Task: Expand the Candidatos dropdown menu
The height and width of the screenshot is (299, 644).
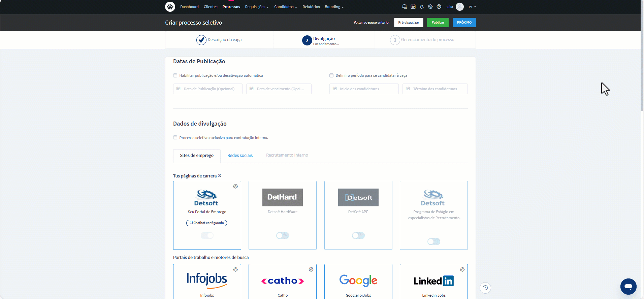Action: pos(285,7)
